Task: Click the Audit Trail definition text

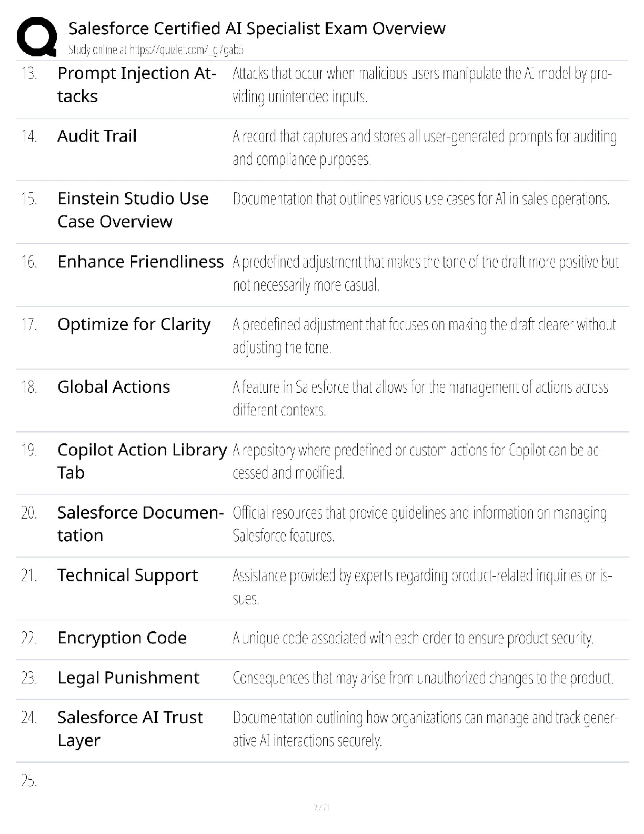Action: click(425, 147)
